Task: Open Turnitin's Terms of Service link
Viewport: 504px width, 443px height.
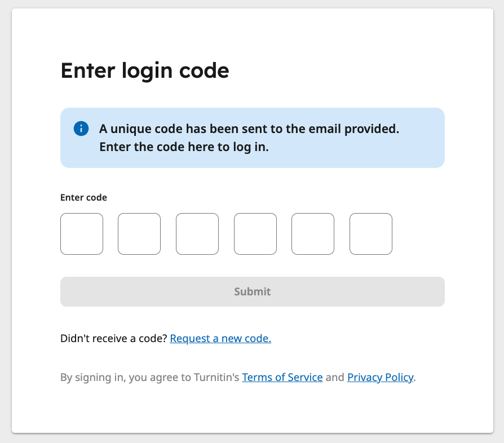Action: pos(282,377)
